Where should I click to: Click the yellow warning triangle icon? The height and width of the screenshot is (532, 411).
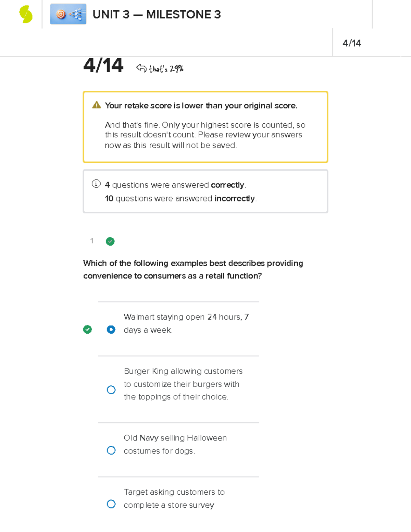click(x=97, y=105)
